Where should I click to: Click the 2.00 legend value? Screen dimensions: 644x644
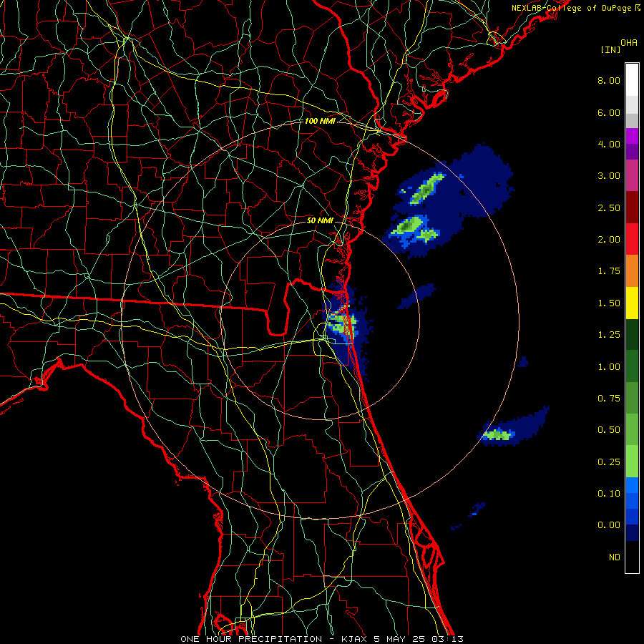click(609, 240)
